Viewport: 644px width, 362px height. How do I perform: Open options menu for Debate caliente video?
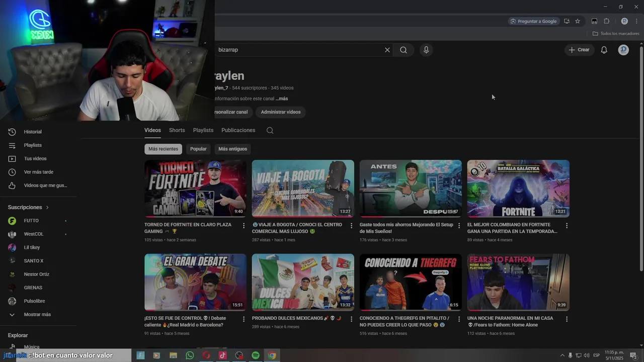coord(244,319)
